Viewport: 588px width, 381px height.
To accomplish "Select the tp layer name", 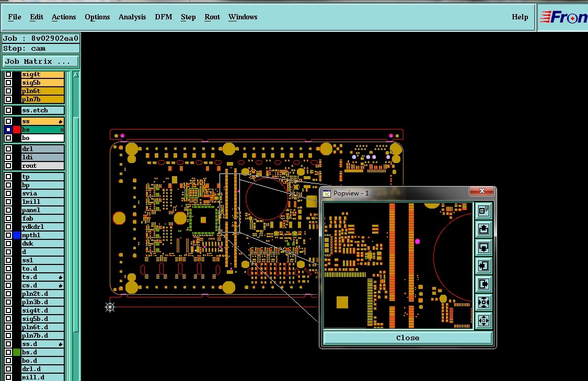I will tap(42, 177).
